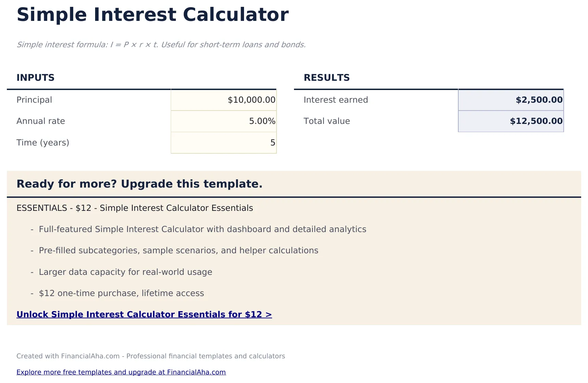Select the Principal row label
The image size is (588, 383).
[34, 100]
